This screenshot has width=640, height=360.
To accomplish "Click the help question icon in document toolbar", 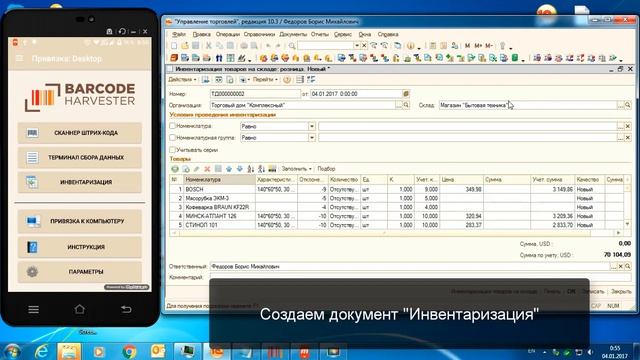I will coord(287,80).
